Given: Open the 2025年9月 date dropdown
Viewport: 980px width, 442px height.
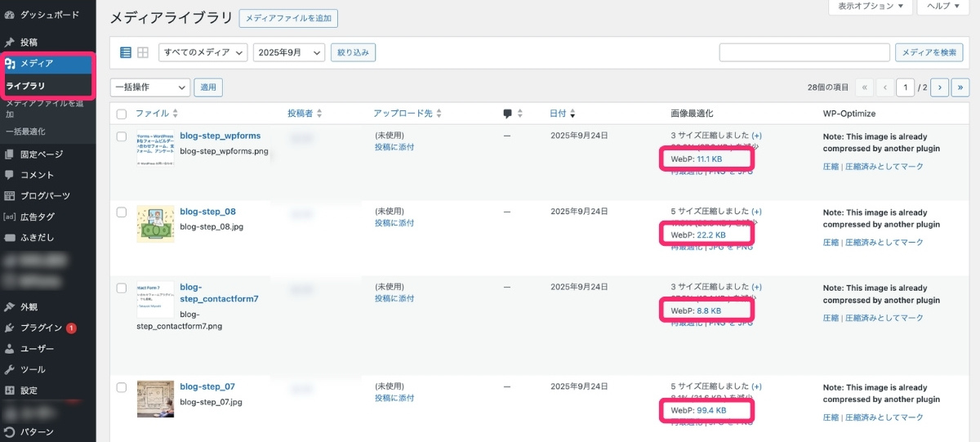Looking at the screenshot, I should pos(289,52).
